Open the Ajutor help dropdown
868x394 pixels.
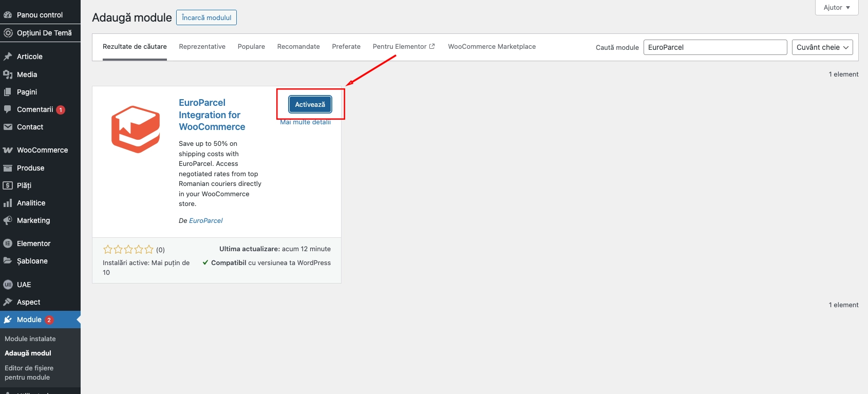click(837, 8)
